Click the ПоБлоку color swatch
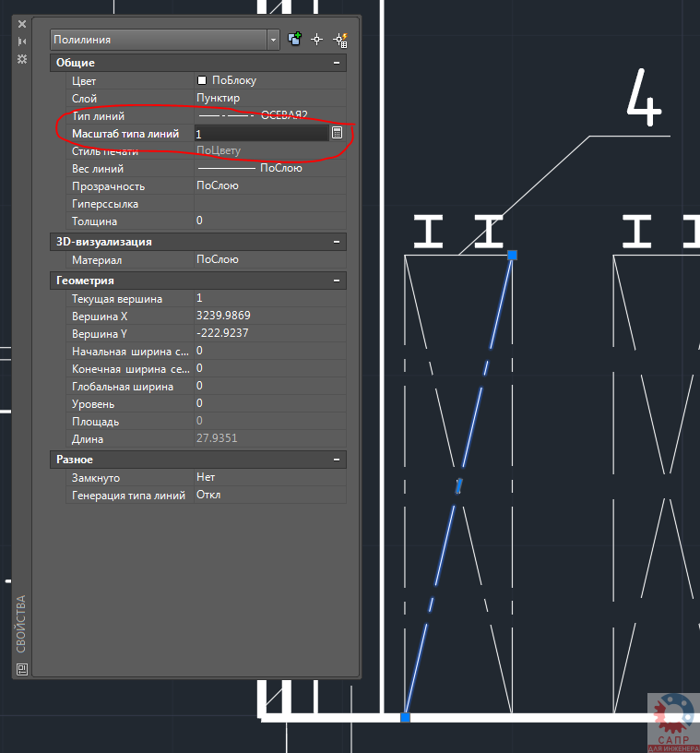 pyautogui.click(x=202, y=80)
